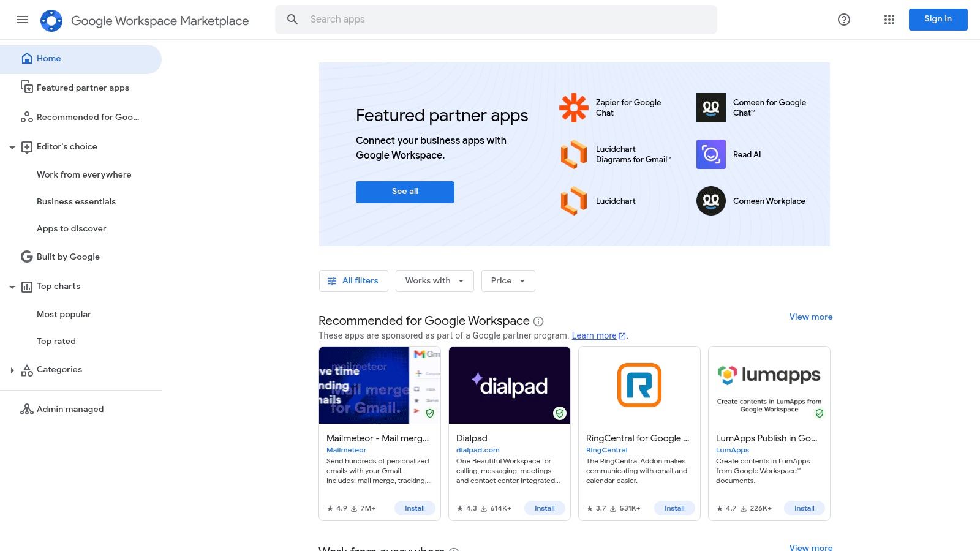
Task: Click the help question mark icon
Action: click(x=843, y=19)
